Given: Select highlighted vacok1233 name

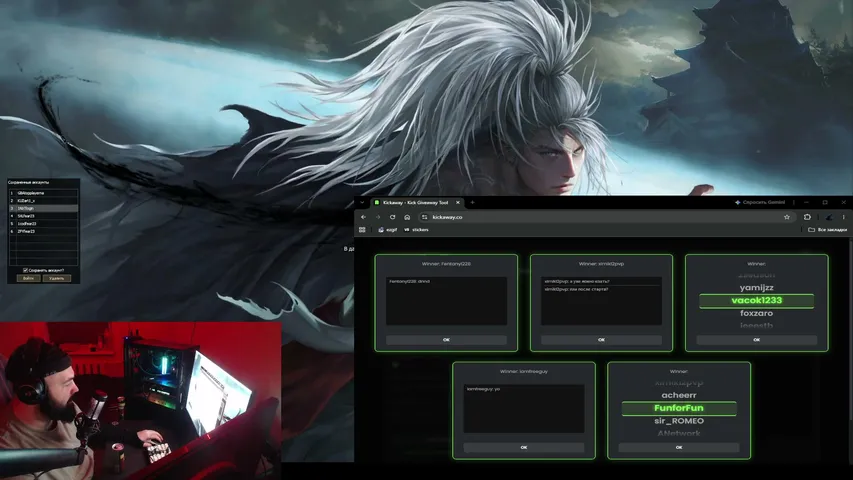Looking at the screenshot, I should point(757,300).
